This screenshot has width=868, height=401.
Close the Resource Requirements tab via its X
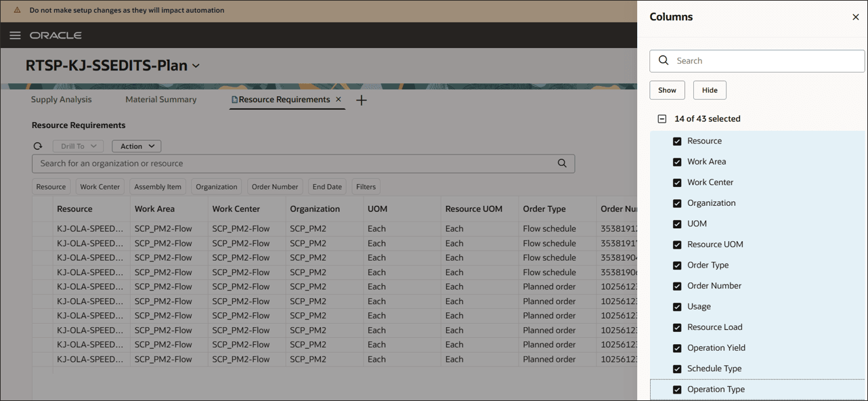(338, 99)
